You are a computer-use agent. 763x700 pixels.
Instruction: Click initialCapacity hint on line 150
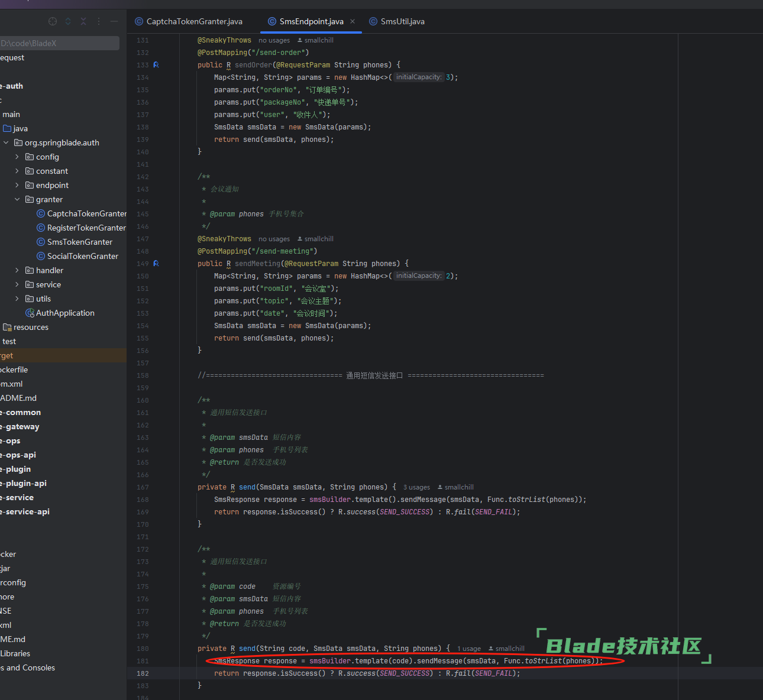(x=419, y=276)
